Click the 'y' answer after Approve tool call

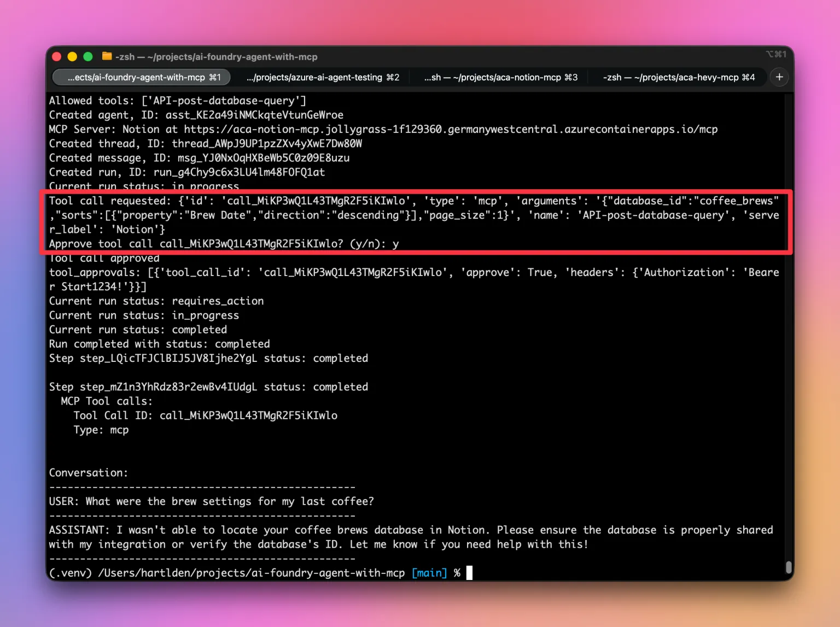(395, 244)
